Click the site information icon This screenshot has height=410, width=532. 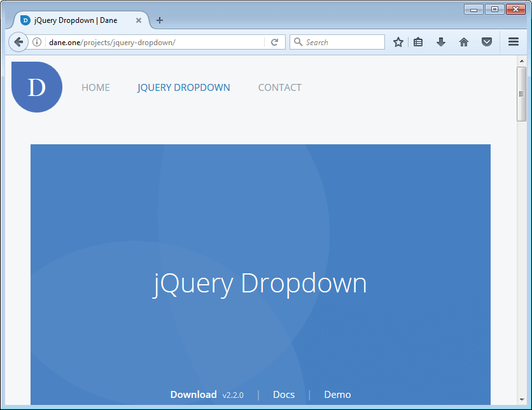point(37,42)
